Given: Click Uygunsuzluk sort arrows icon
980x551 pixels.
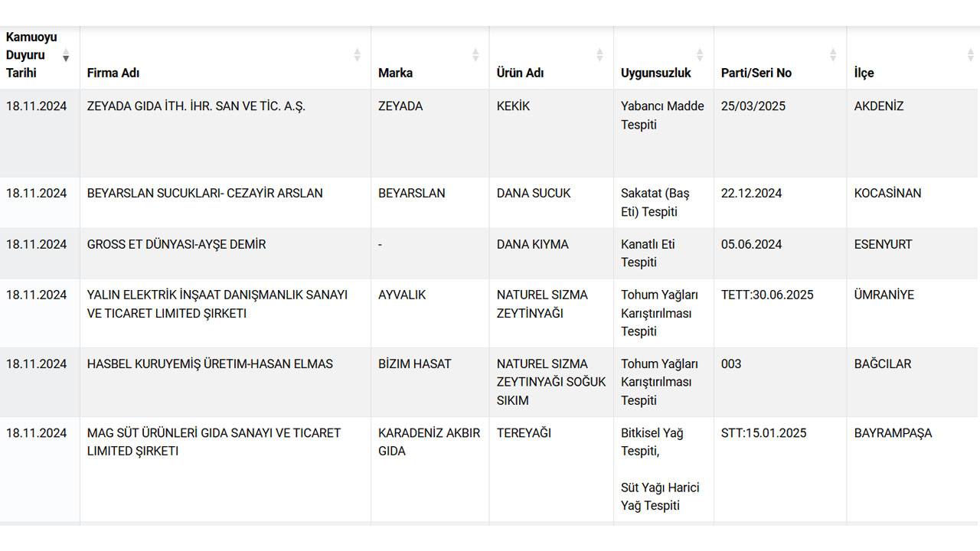Looking at the screenshot, I should (x=700, y=55).
